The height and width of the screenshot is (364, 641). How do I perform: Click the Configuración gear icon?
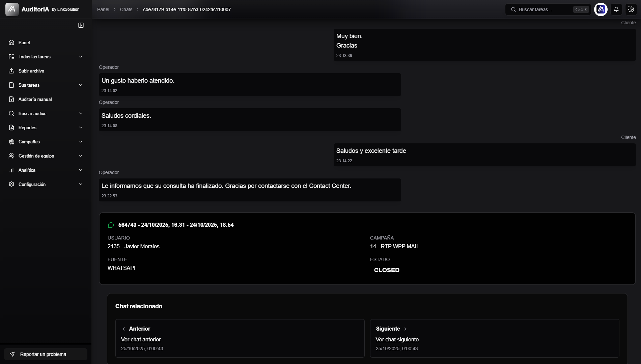pos(11,184)
